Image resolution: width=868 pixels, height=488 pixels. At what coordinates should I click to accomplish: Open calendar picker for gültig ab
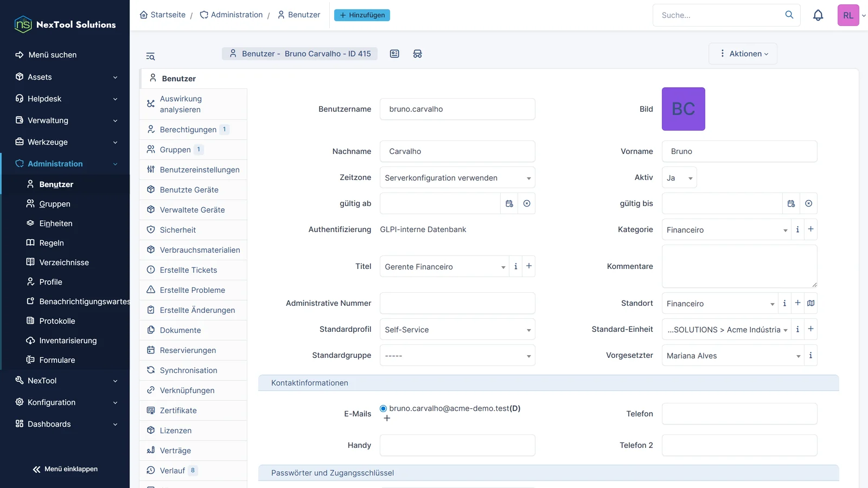click(x=509, y=203)
